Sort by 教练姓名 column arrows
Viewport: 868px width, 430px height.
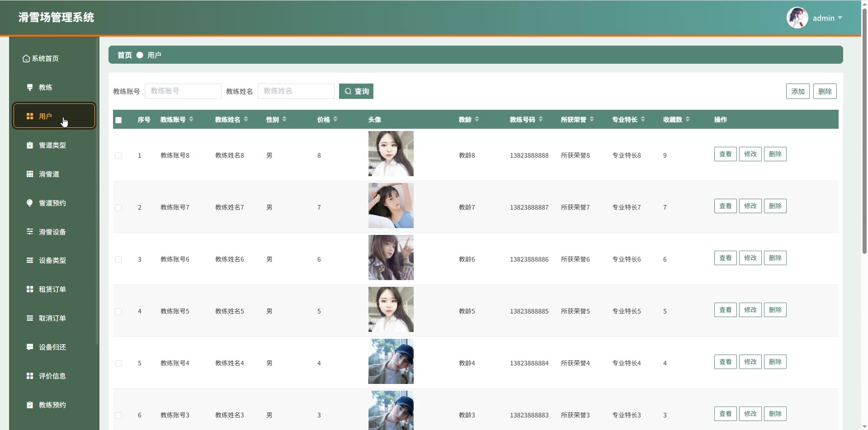click(x=246, y=119)
